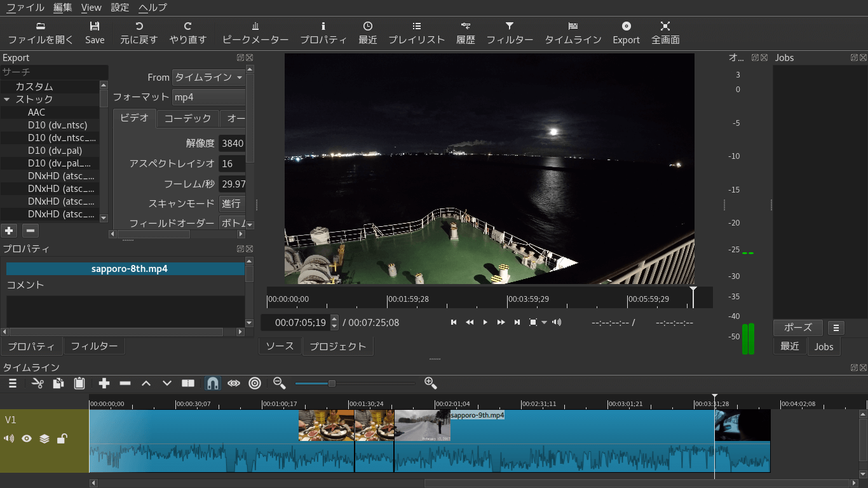Open the View menu
Image resolution: width=868 pixels, height=488 pixels.
(x=92, y=8)
